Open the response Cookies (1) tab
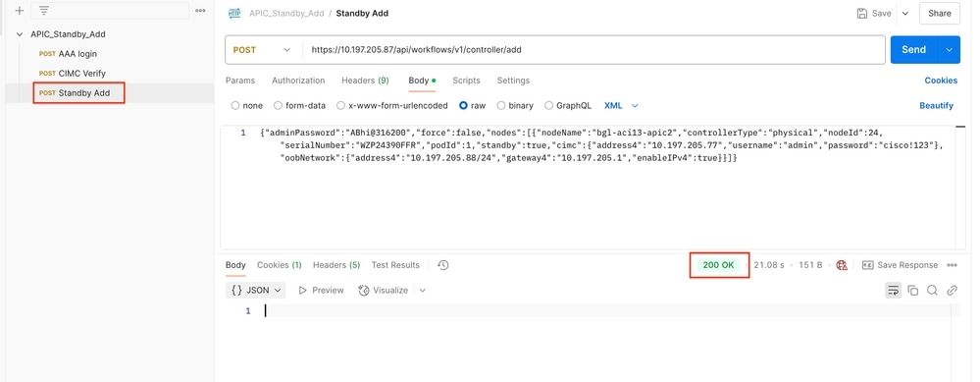This screenshot has width=980, height=382. click(280, 265)
